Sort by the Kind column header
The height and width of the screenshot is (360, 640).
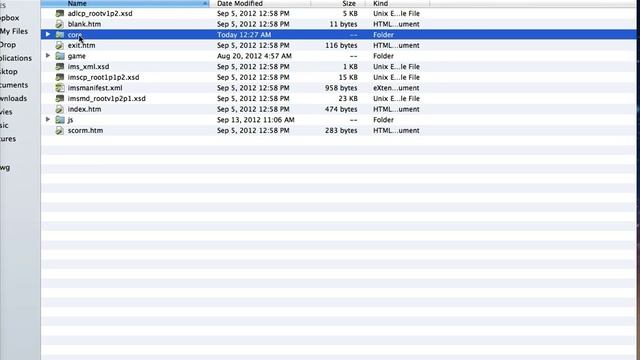[397, 3]
